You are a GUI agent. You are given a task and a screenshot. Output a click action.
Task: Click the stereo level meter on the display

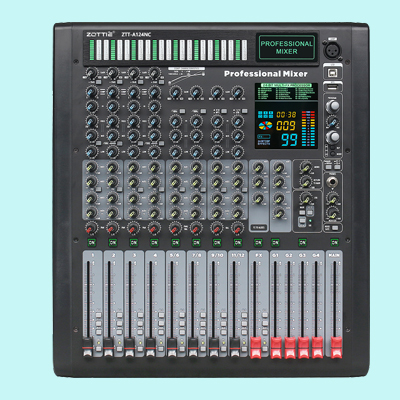tap(308, 129)
